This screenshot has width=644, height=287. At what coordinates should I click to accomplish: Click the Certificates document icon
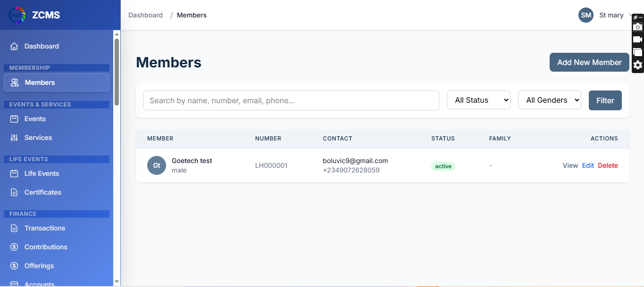(x=14, y=192)
